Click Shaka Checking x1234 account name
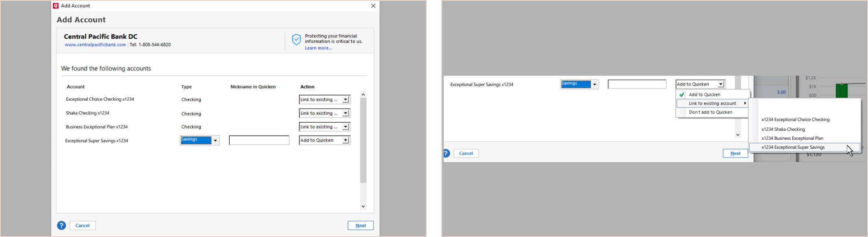 88,113
